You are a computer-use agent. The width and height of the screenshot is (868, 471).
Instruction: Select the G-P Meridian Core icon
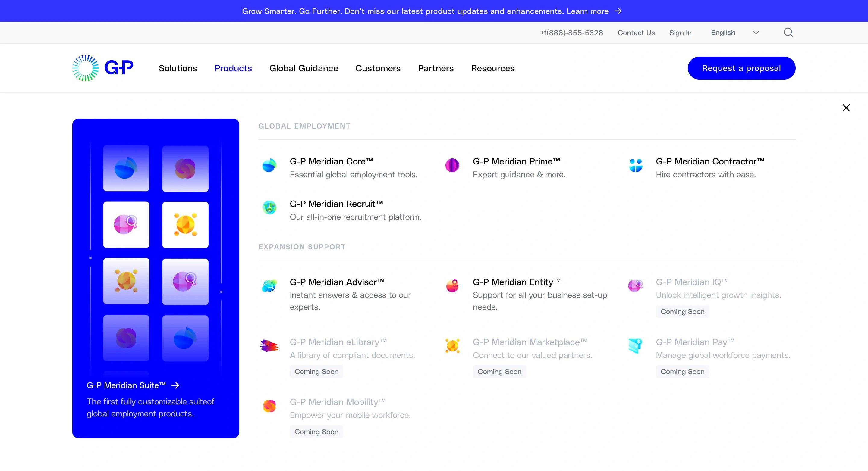(269, 165)
